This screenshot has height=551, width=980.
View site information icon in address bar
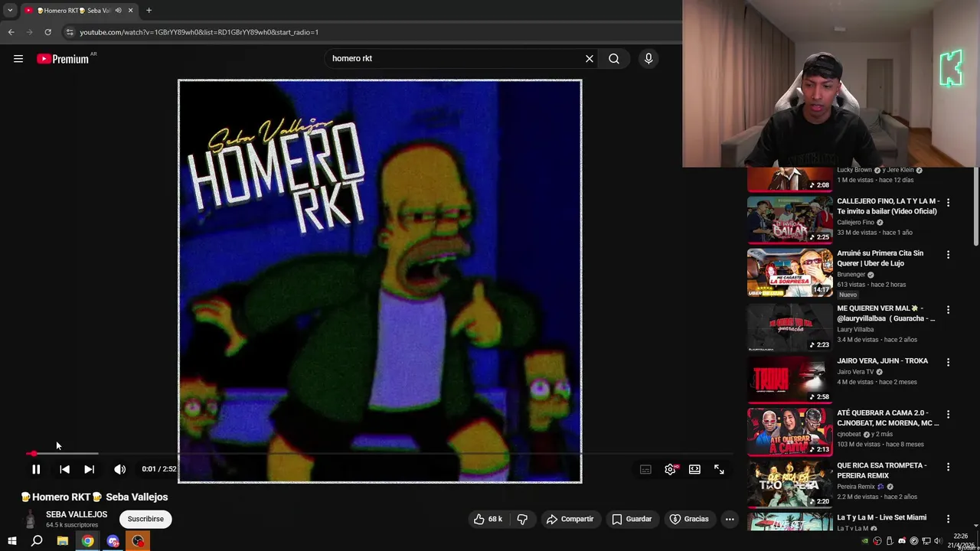tap(70, 32)
